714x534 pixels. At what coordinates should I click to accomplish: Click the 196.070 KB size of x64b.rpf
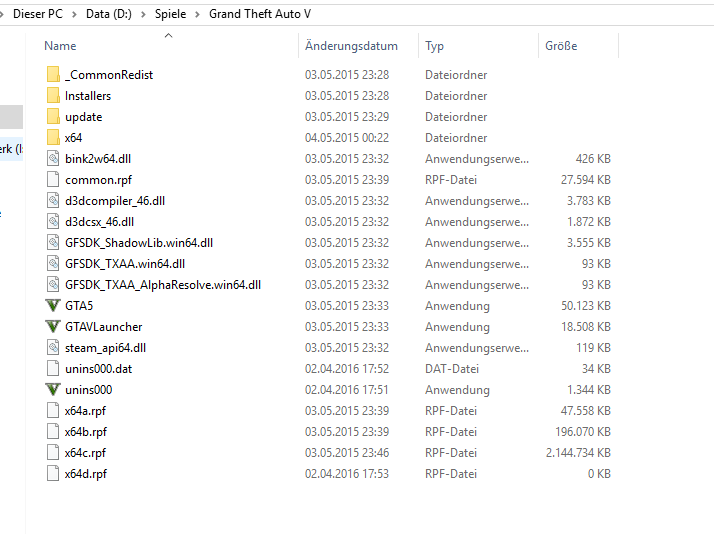point(582,432)
